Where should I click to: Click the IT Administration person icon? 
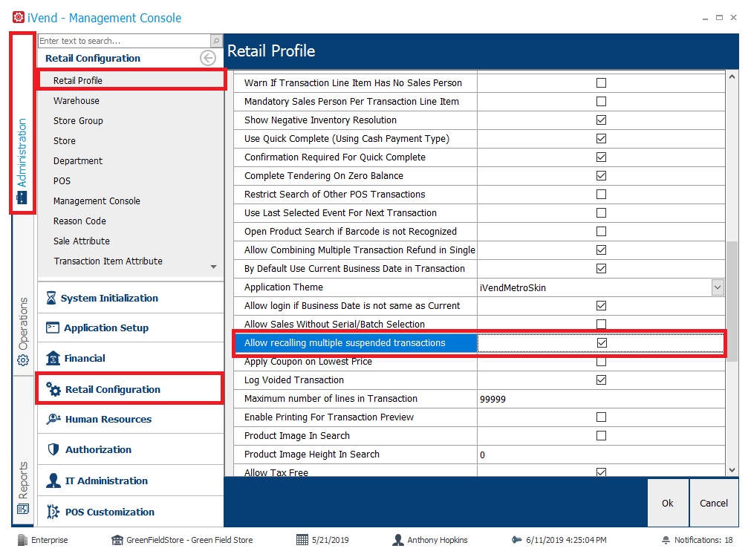pos(53,481)
